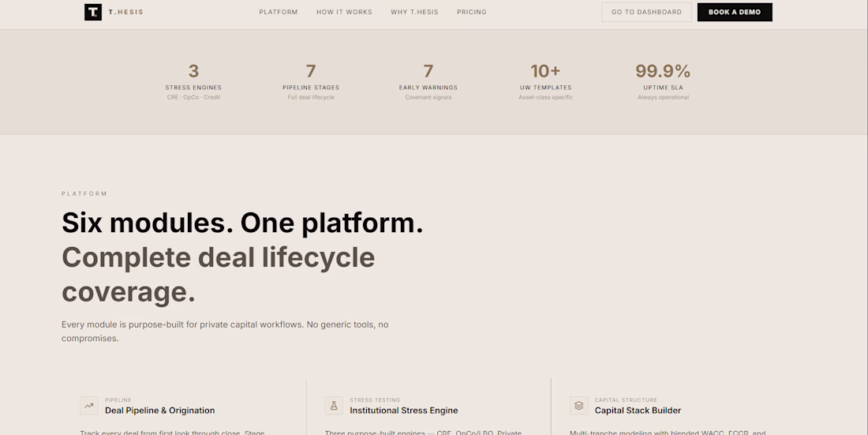Select the Capital Stack Builder title
The width and height of the screenshot is (868, 435).
pyautogui.click(x=638, y=411)
